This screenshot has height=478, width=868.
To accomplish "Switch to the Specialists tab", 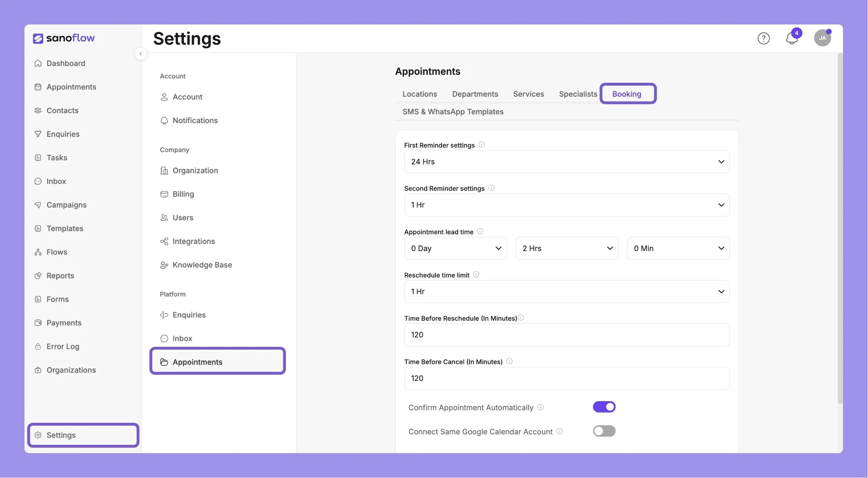I will point(578,94).
